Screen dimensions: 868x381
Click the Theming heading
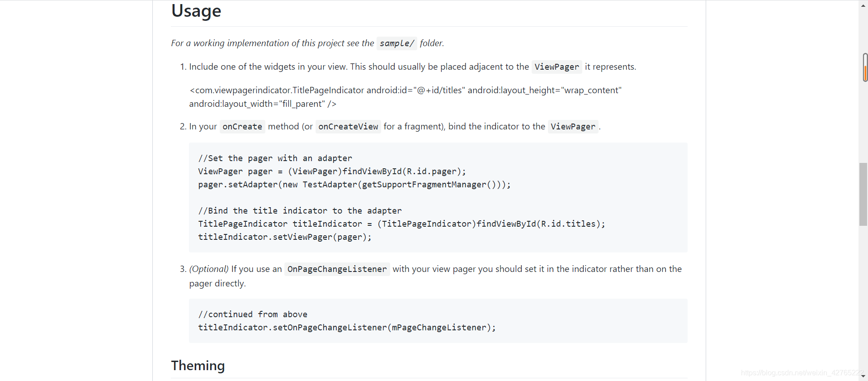(x=198, y=366)
